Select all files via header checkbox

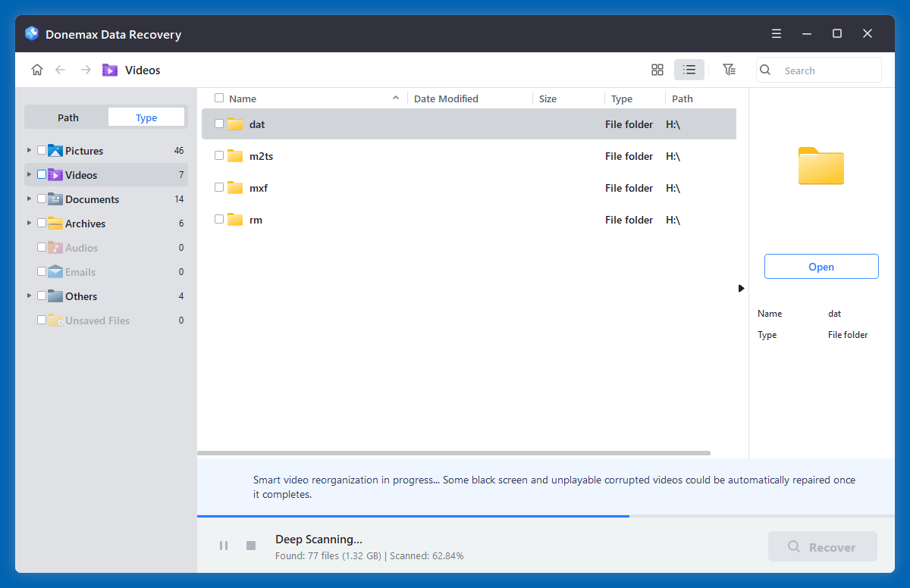(219, 98)
